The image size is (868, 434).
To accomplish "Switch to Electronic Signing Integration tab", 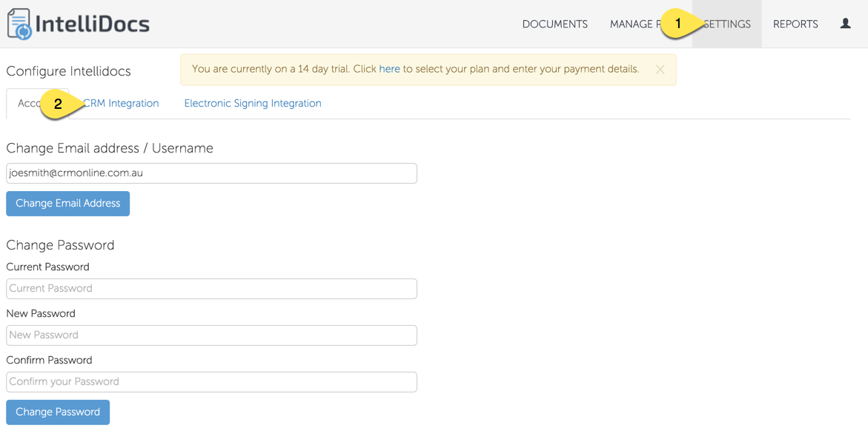I will (253, 104).
